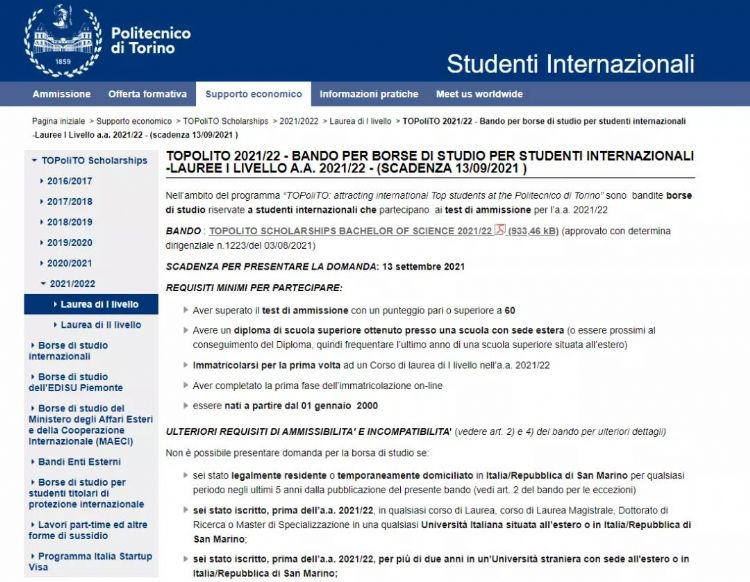
Task: Expand the 2018/2019 sidebar item
Action: (x=69, y=222)
